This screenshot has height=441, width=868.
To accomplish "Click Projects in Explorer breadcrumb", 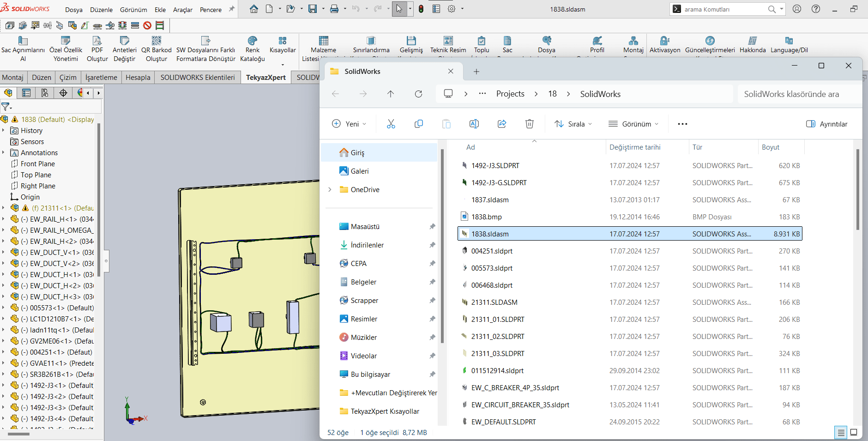I will pyautogui.click(x=510, y=94).
